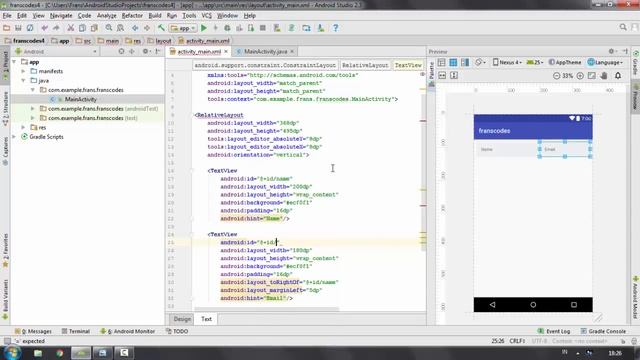Image resolution: width=640 pixels, height=360 pixels.
Task: Click the RelativeLayout breadcrumb in editor
Action: click(365, 65)
